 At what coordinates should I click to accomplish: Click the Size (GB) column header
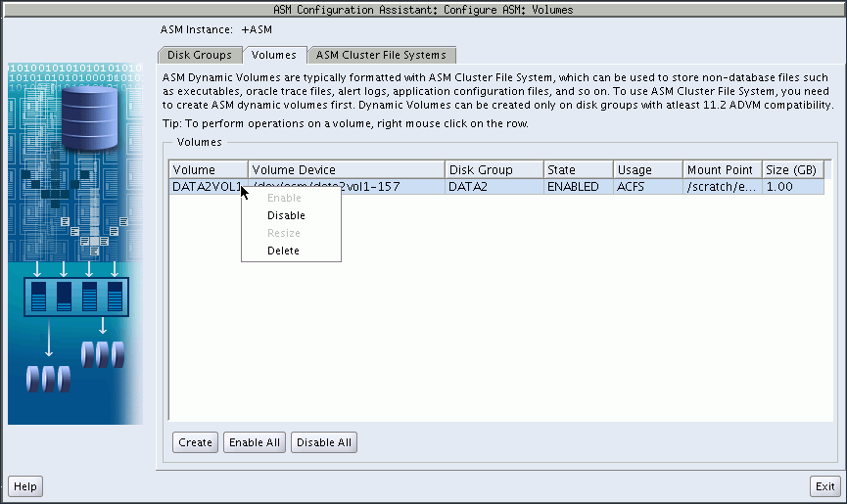pyautogui.click(x=791, y=170)
